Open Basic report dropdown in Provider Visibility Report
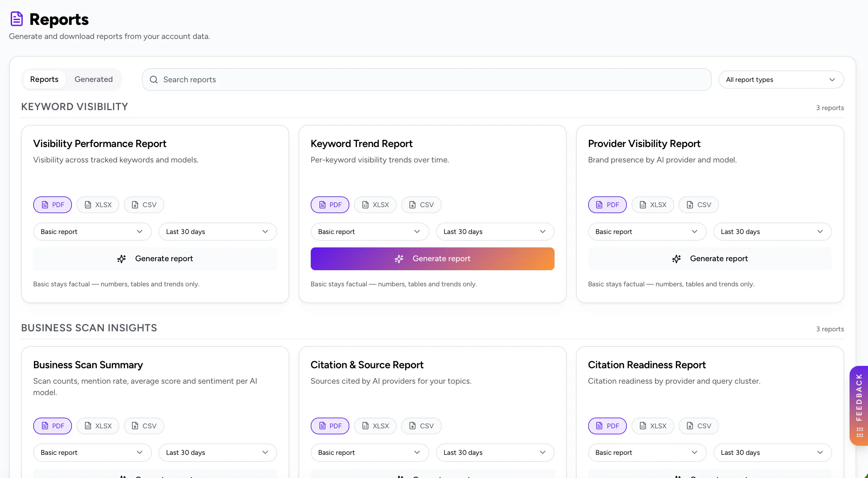Screen dimensions: 868x478 [x=647, y=232]
